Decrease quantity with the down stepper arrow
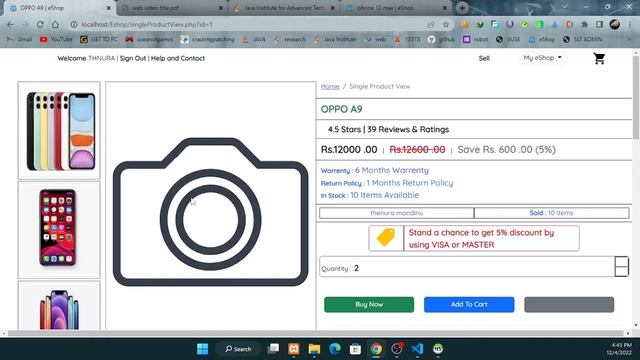The image size is (640, 360). coord(621,271)
